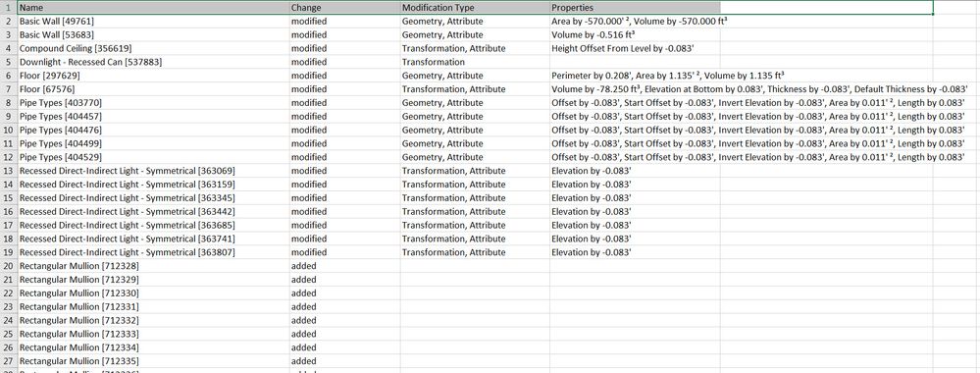Select cell Rectangular Mullion [712332]
This screenshot has width=980, height=373.
(153, 320)
